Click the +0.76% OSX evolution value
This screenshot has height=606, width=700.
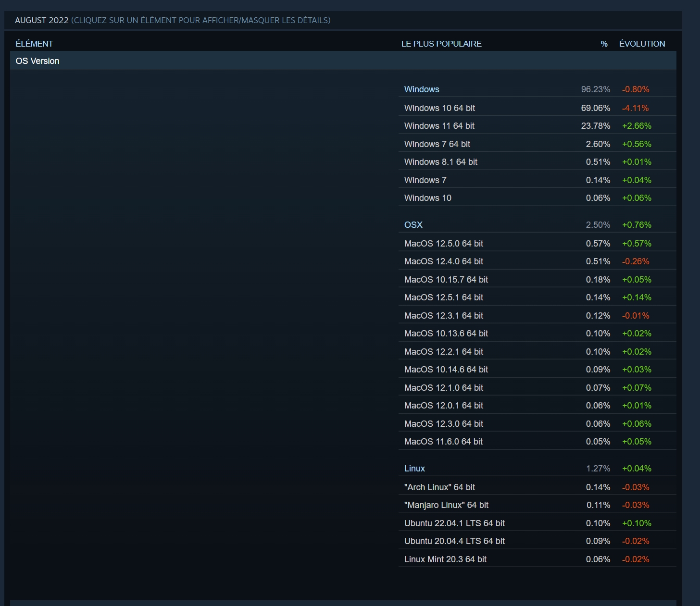(637, 225)
